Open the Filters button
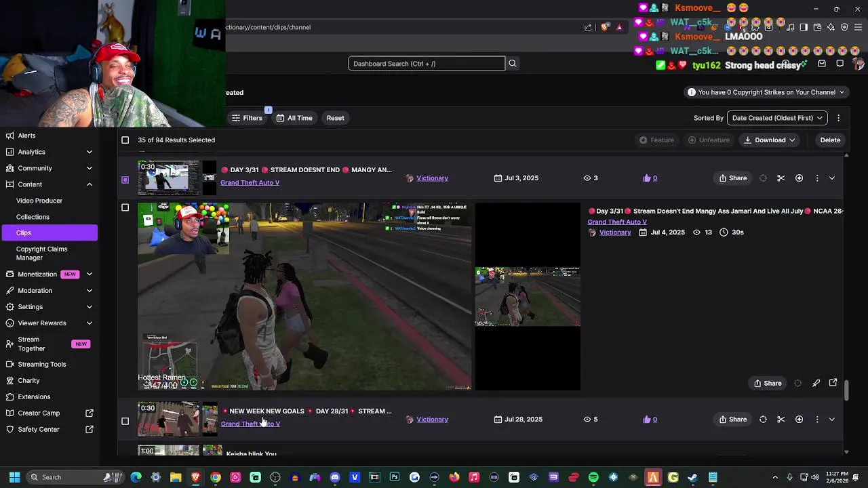 tap(247, 118)
